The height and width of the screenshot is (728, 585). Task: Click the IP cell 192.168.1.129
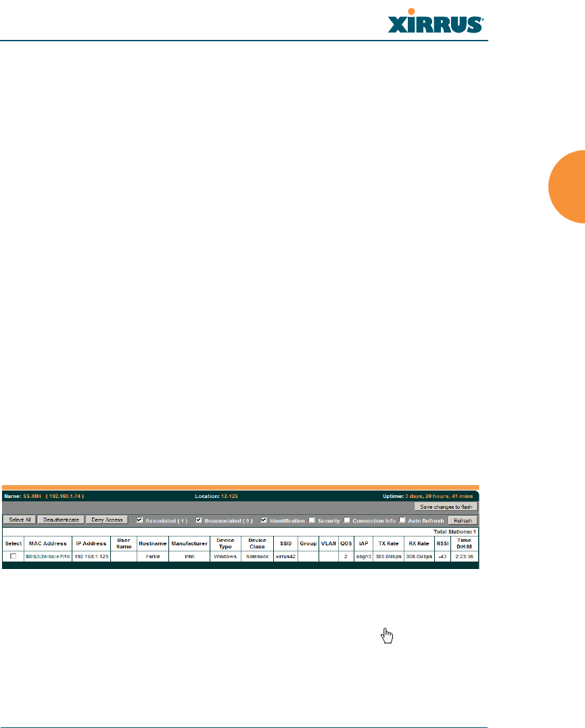(91, 556)
